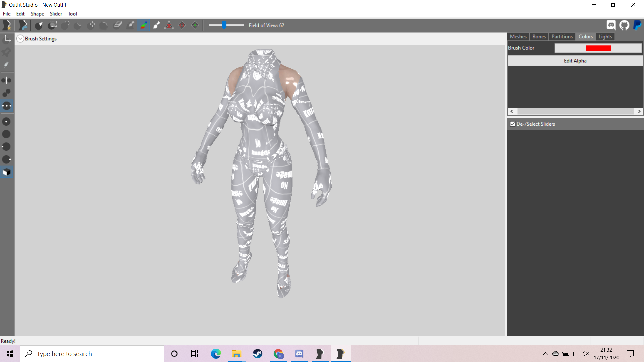Select the Alpha brush tool
This screenshot has width=644, height=362.
click(x=156, y=25)
